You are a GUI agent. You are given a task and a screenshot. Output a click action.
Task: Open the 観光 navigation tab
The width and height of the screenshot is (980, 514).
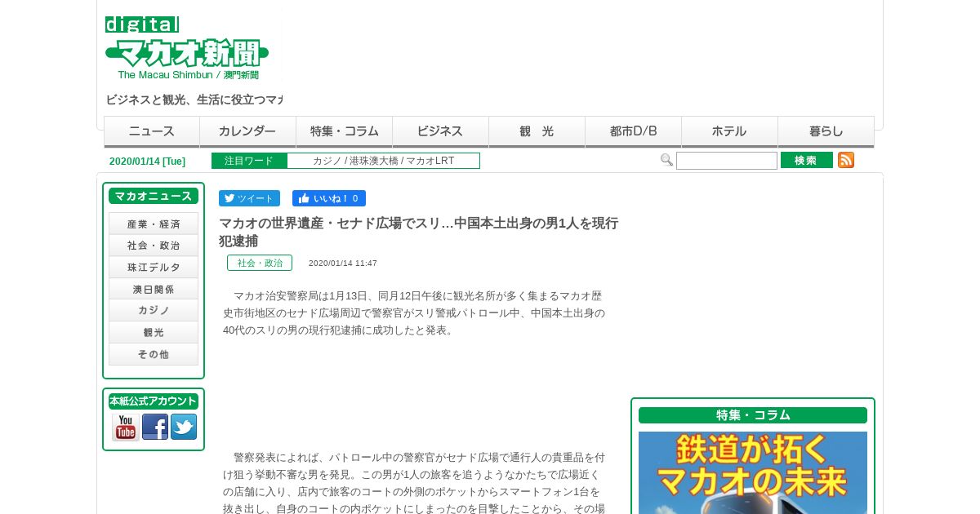(x=537, y=131)
